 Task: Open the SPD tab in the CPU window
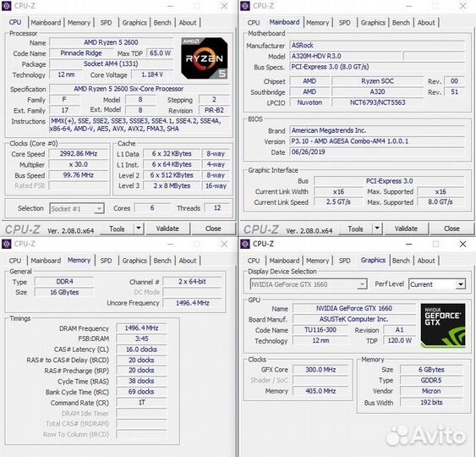pos(106,23)
